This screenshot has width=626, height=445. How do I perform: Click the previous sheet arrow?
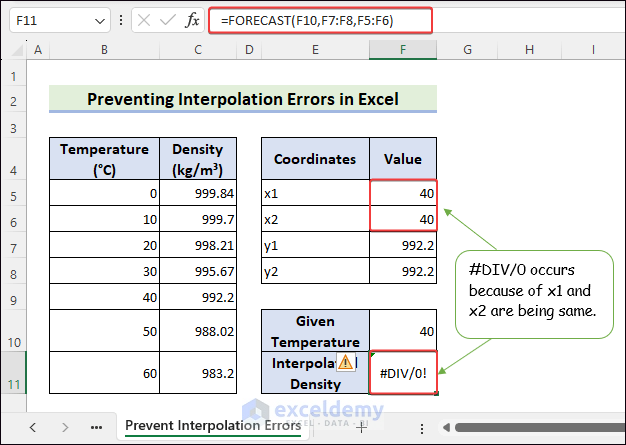(33, 428)
